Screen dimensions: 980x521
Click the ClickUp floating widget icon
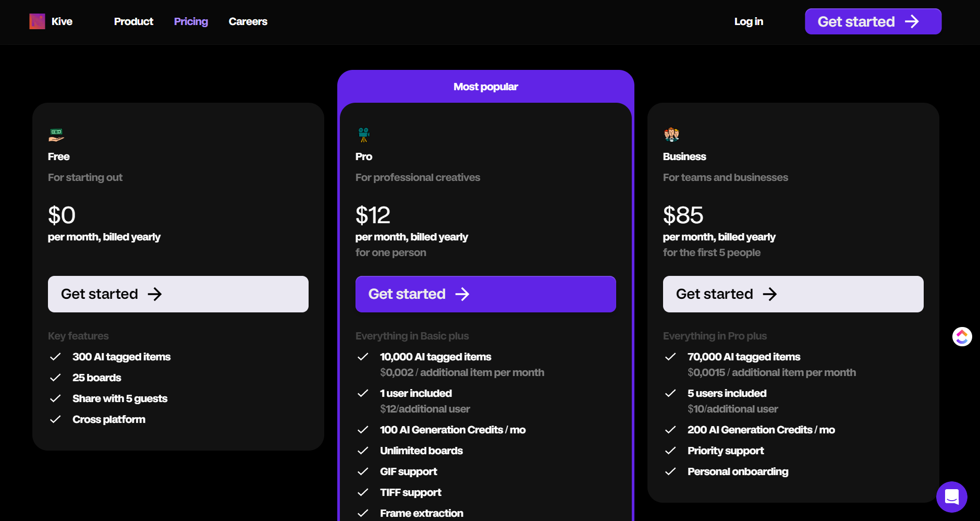(x=962, y=336)
